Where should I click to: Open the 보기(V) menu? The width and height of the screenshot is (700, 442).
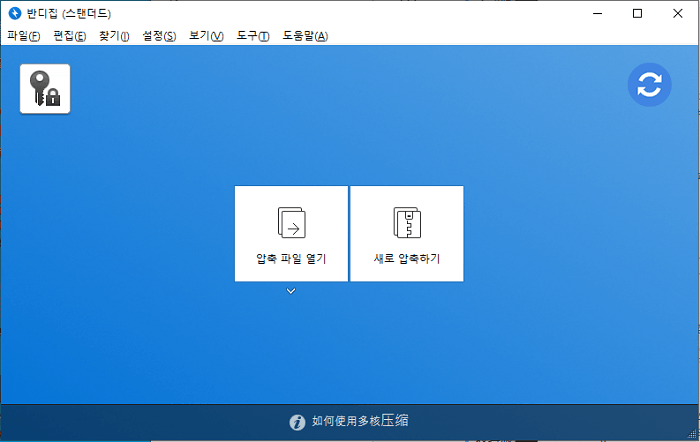click(206, 36)
